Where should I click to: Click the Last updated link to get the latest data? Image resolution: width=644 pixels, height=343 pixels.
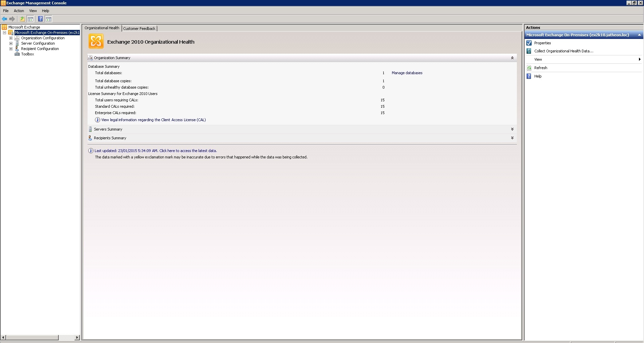pyautogui.click(x=156, y=151)
